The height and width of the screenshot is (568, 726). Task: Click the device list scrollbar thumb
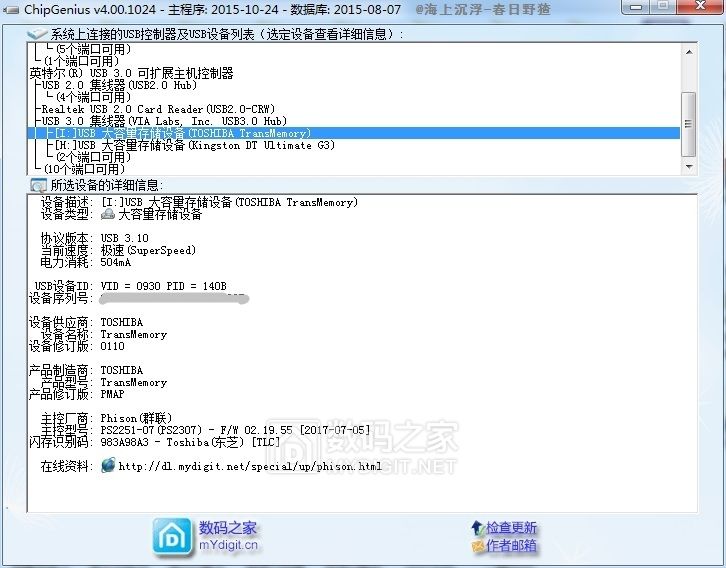tap(689, 124)
